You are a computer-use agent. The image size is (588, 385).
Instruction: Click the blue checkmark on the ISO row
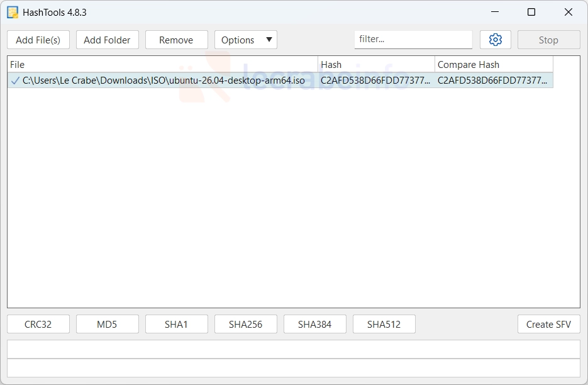[x=15, y=81]
